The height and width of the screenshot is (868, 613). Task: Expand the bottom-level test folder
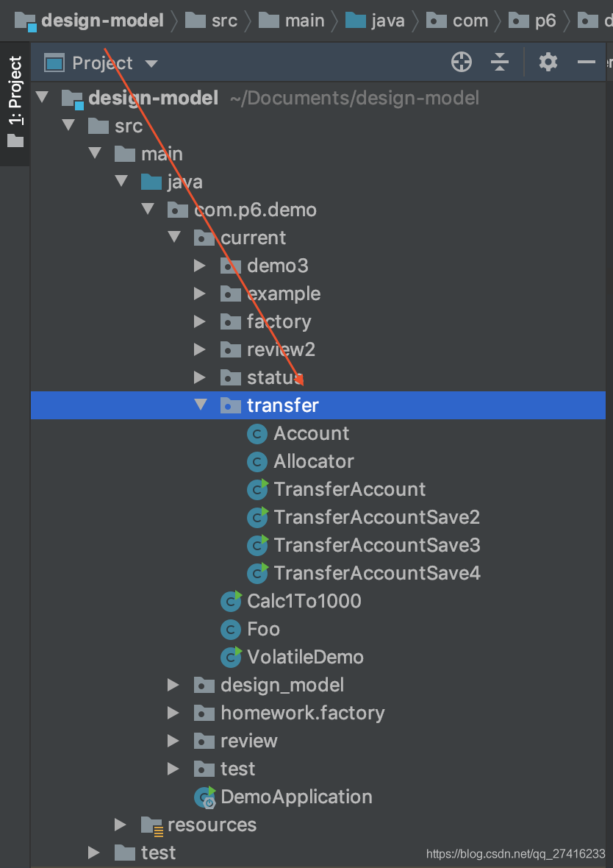coord(93,853)
